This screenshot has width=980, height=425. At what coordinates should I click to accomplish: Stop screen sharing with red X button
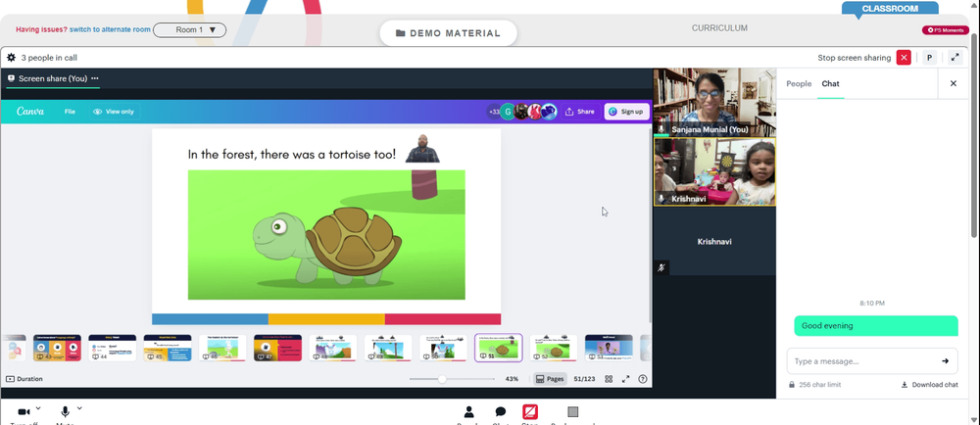(x=904, y=58)
